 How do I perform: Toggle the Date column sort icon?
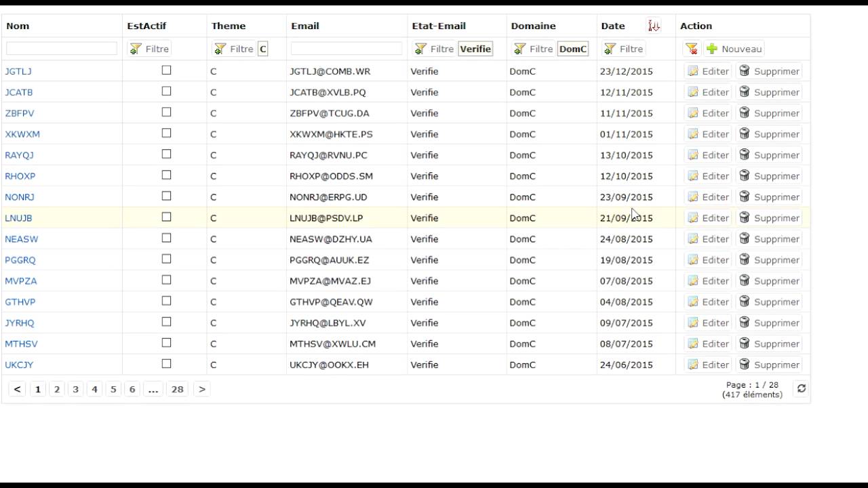point(654,26)
